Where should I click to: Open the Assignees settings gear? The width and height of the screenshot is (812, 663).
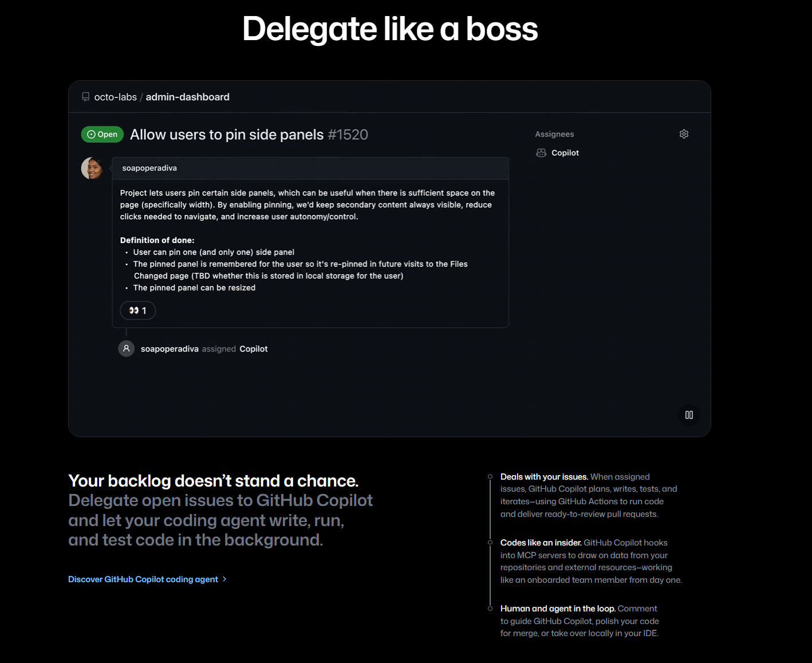684,134
